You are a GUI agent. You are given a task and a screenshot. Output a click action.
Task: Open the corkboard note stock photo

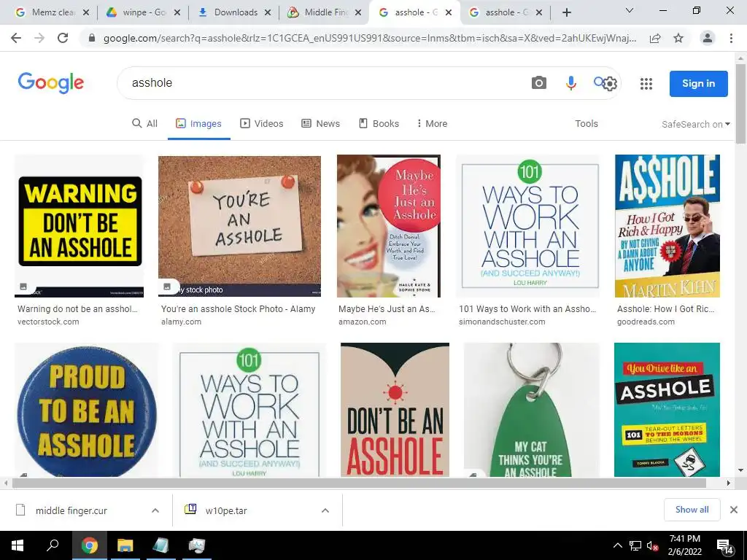tap(239, 226)
